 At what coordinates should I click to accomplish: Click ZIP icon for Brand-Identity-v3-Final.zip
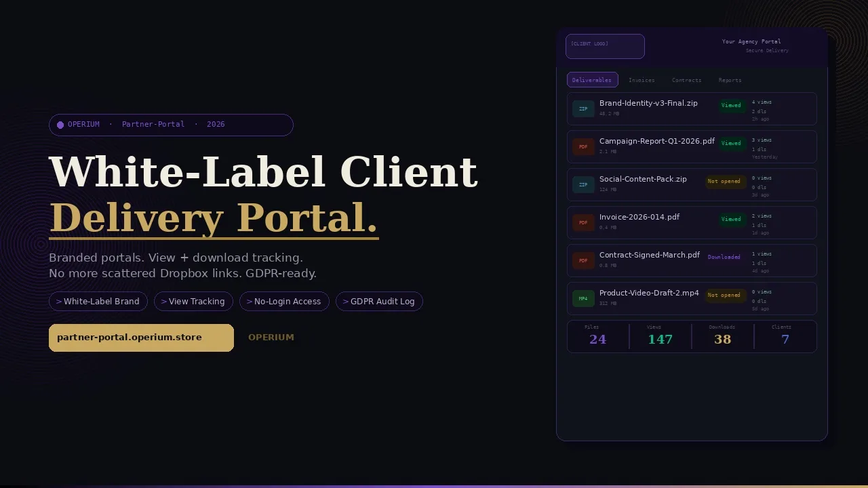(x=583, y=108)
